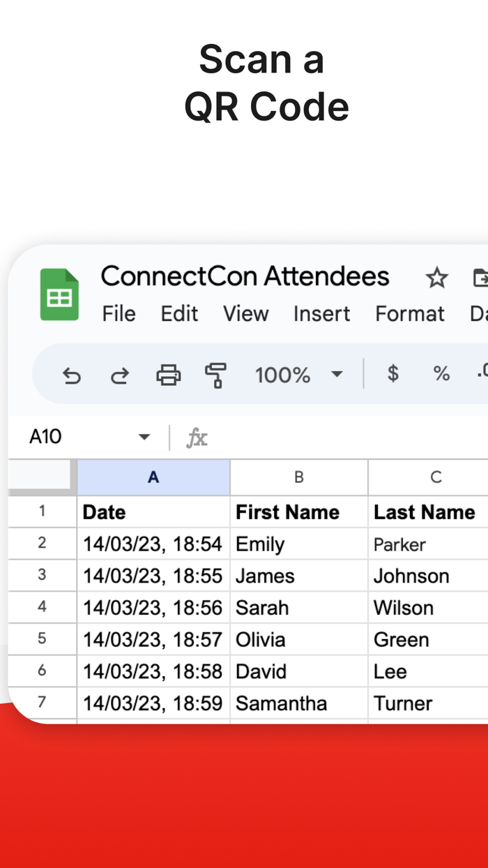
Task: Select the cell containing Samantha
Action: (x=299, y=703)
